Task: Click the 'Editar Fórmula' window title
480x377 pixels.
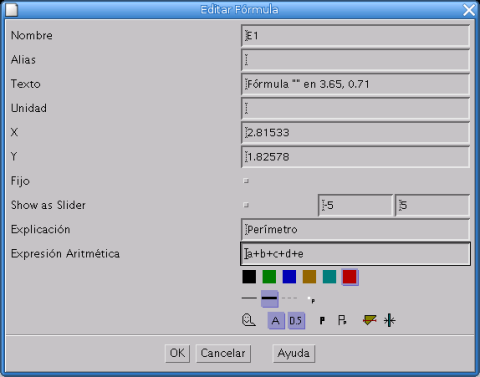Action: [x=239, y=10]
